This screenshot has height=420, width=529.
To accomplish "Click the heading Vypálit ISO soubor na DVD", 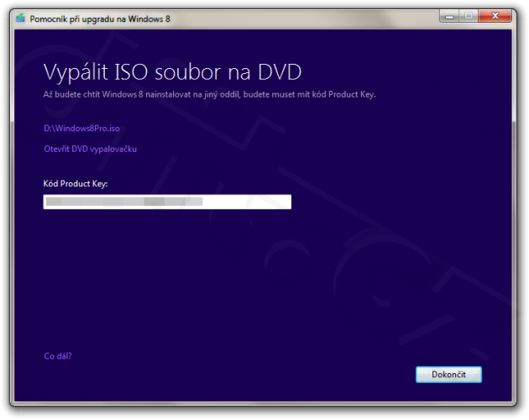I will (x=172, y=72).
